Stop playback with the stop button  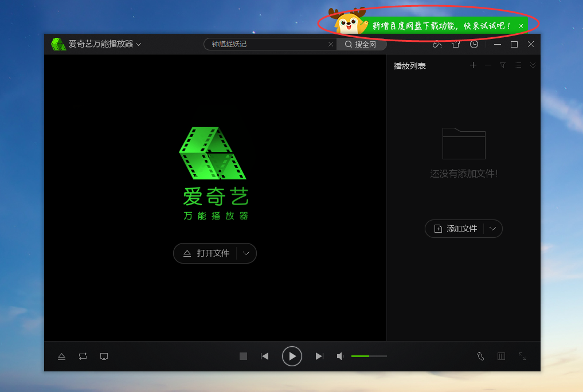tap(243, 356)
